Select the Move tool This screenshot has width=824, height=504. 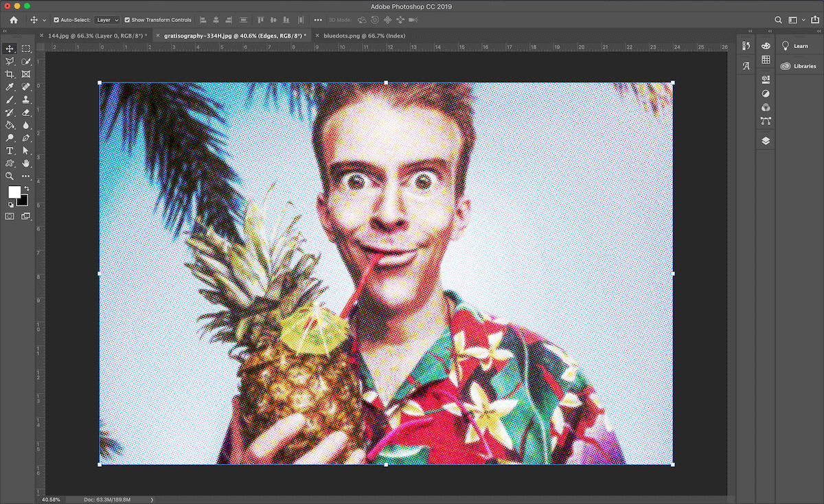pyautogui.click(x=10, y=48)
